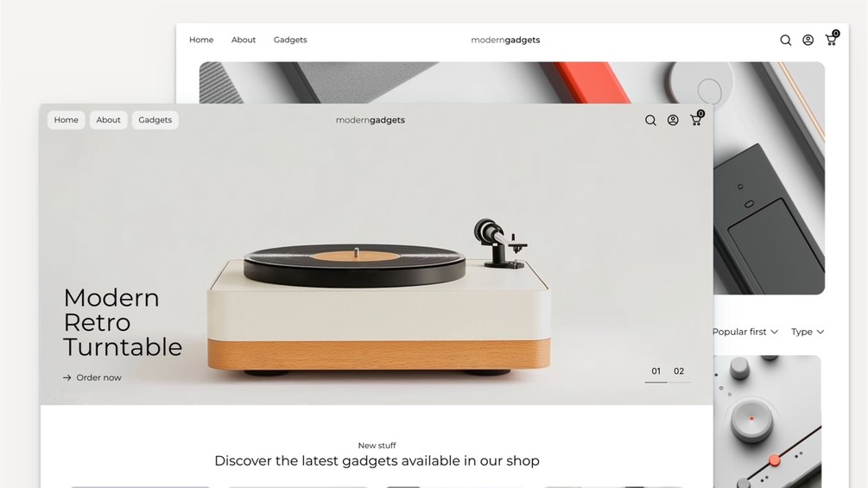
Task: Click the knob controller product thumbnail
Action: coord(767,421)
